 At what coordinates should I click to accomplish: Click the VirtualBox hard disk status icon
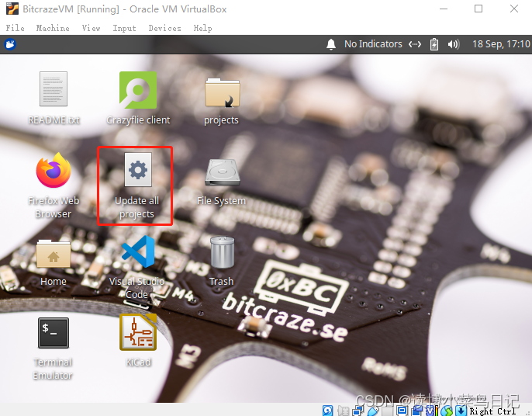click(x=328, y=411)
